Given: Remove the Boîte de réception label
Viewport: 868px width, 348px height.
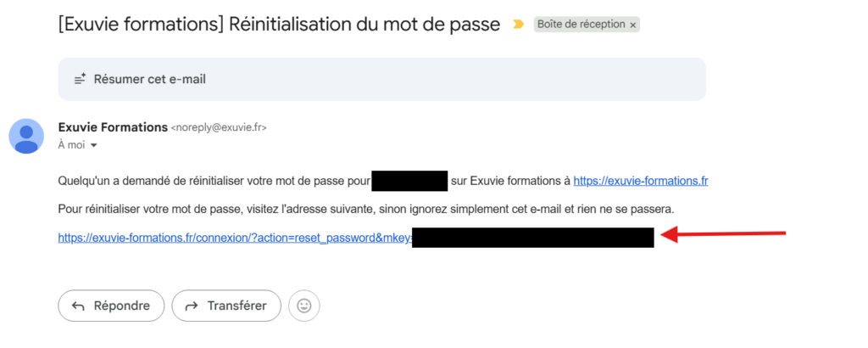Looking at the screenshot, I should pyautogui.click(x=633, y=25).
